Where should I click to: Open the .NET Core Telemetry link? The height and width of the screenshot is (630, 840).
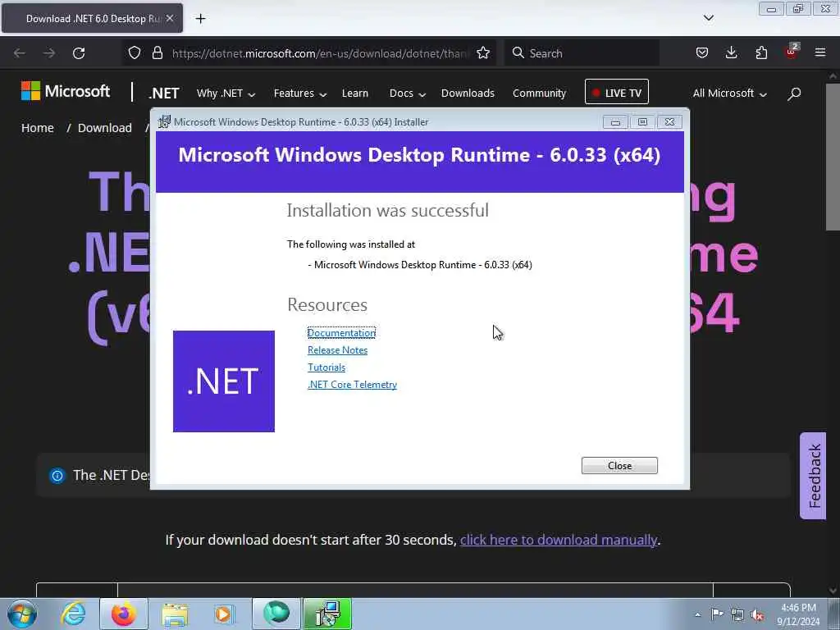tap(352, 384)
